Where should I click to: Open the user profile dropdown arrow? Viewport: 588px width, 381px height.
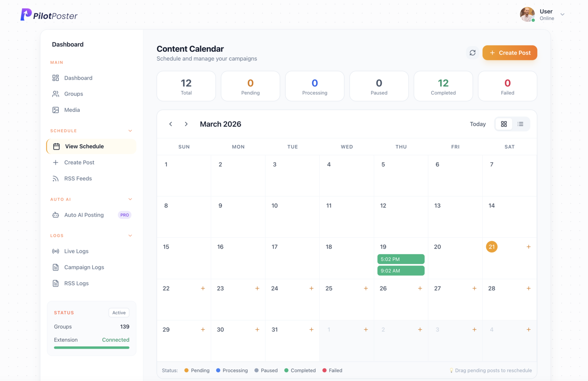pyautogui.click(x=562, y=14)
